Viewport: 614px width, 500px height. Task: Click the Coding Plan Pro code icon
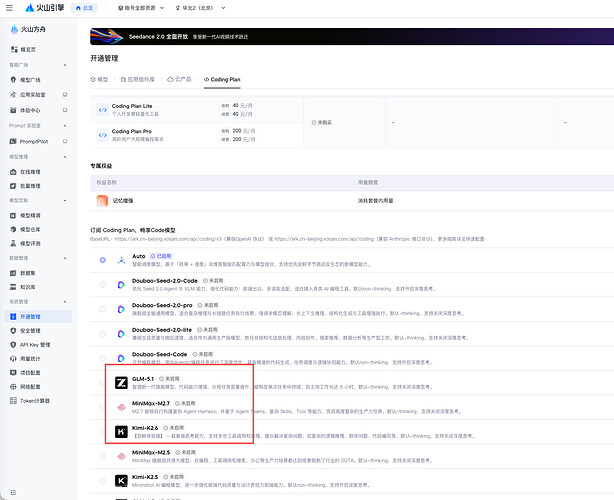102,135
